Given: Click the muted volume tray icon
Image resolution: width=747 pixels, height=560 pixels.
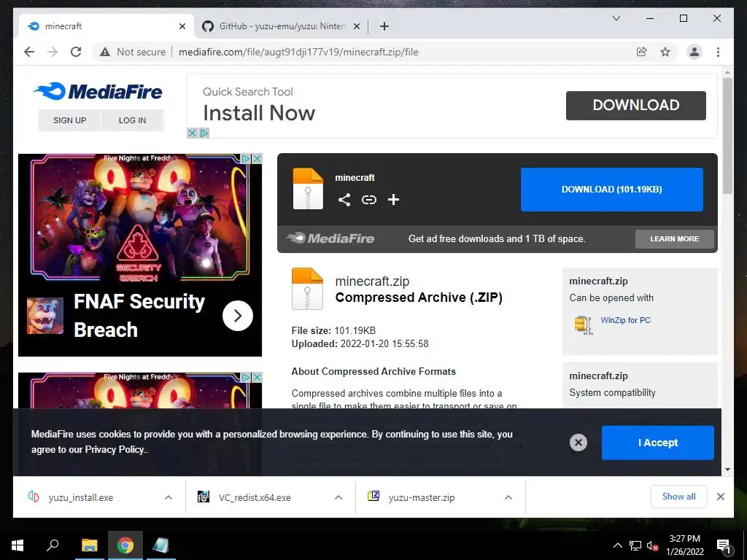Looking at the screenshot, I should pos(652,545).
